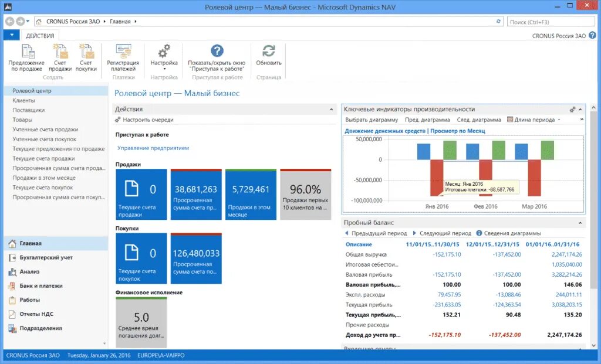Open help via the blue question mark icon

click(593, 35)
